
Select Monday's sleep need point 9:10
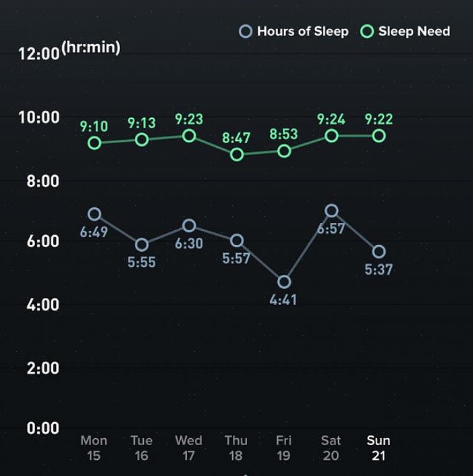(94, 142)
